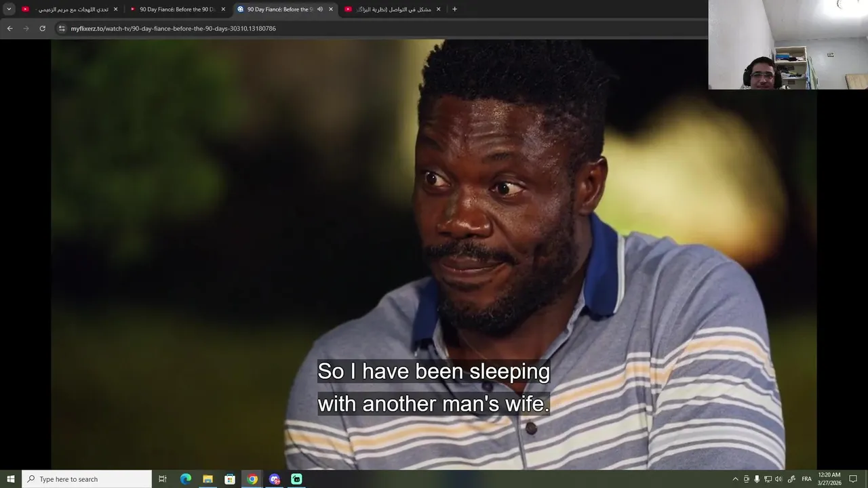Viewport: 868px width, 488px height.
Task: Reload the current page
Action: coord(42,28)
